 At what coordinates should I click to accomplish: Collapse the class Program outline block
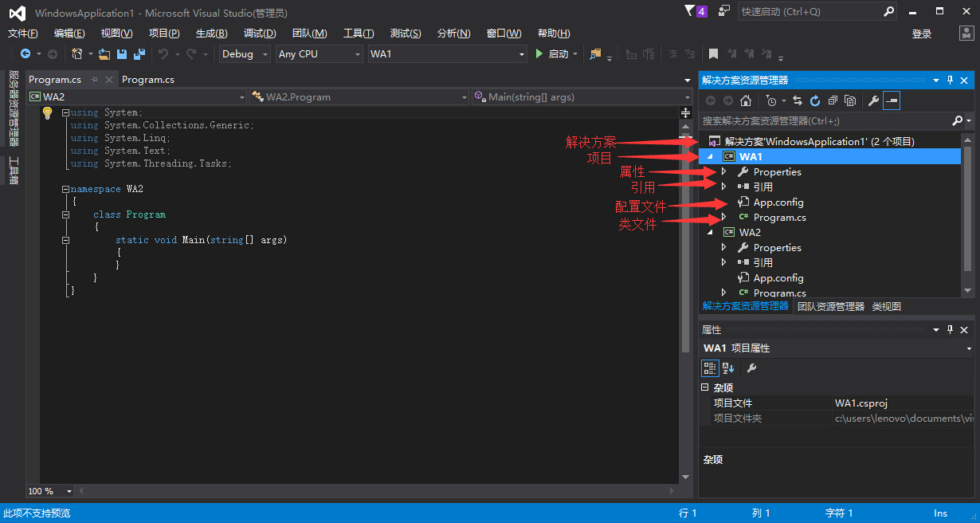[x=65, y=214]
